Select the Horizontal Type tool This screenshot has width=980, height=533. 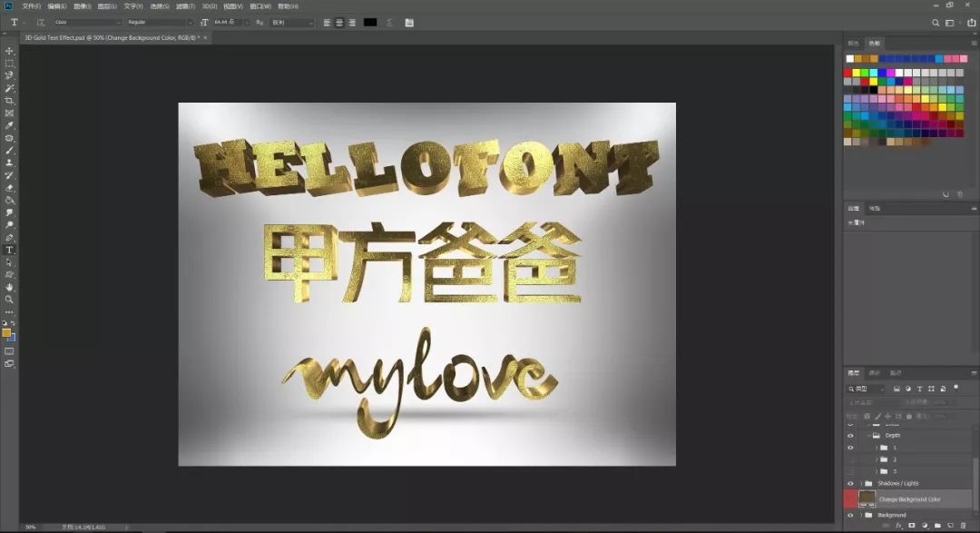tap(10, 250)
